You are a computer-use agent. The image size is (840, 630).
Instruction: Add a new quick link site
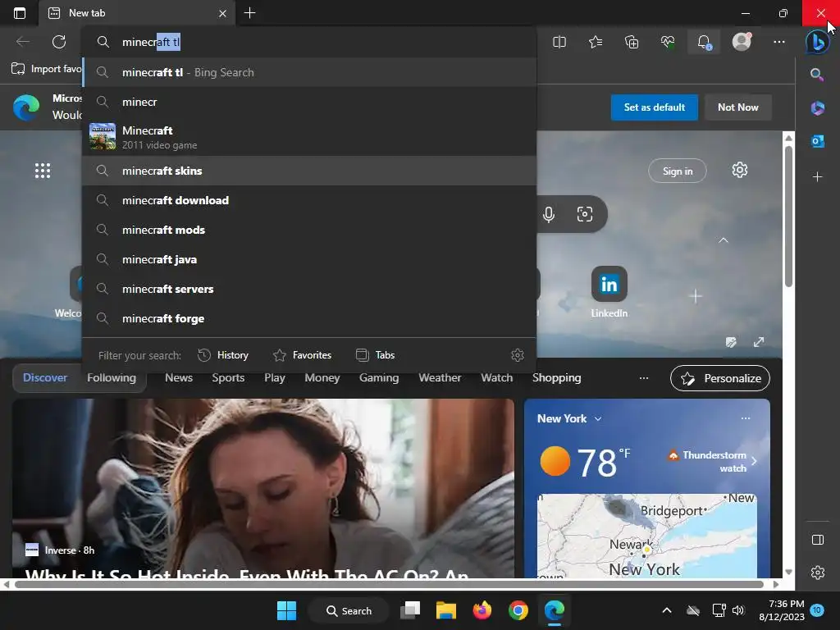tap(696, 296)
